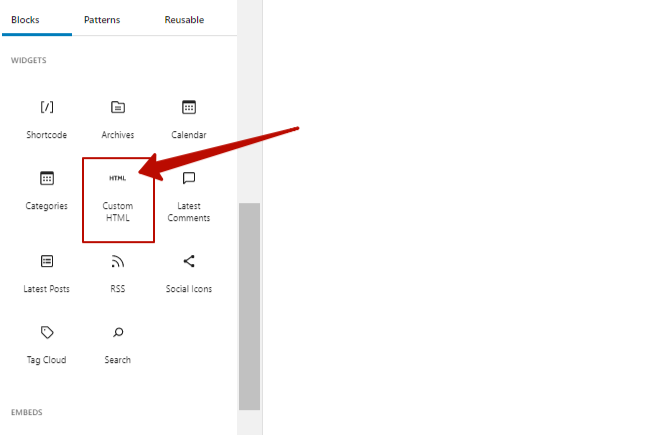Insert the Custom HTML block
The height and width of the screenshot is (442, 645).
pyautogui.click(x=118, y=200)
